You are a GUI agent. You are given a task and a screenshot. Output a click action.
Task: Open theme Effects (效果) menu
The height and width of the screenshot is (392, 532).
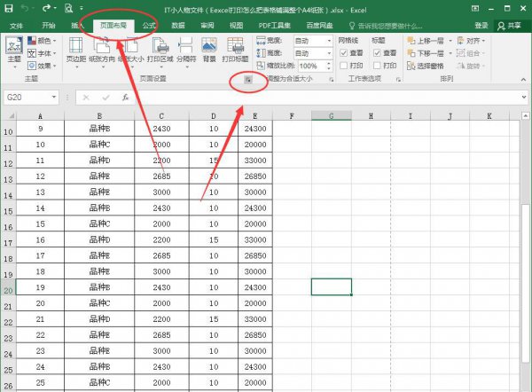pos(42,66)
